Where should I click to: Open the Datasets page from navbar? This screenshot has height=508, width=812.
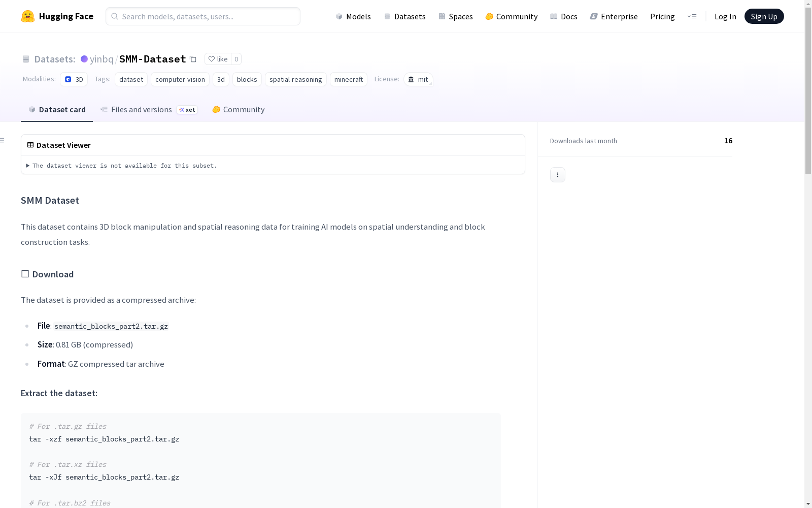[x=404, y=16]
